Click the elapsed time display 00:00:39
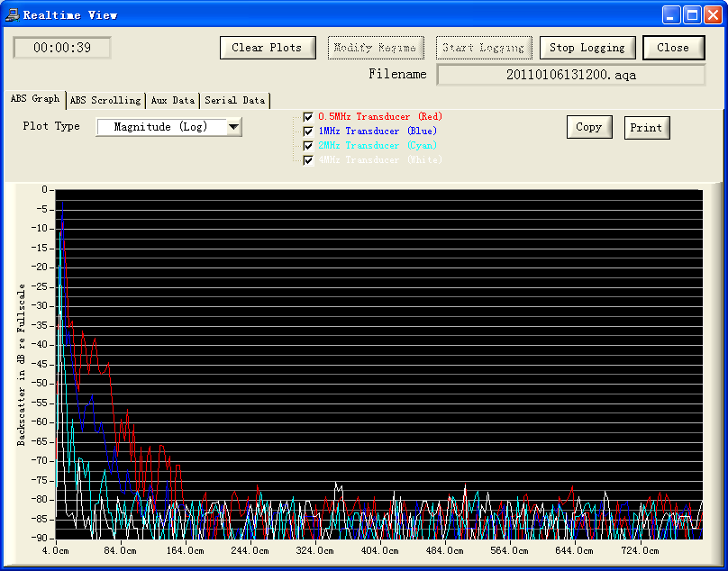Screen dimensions: 728x571 click(x=61, y=48)
